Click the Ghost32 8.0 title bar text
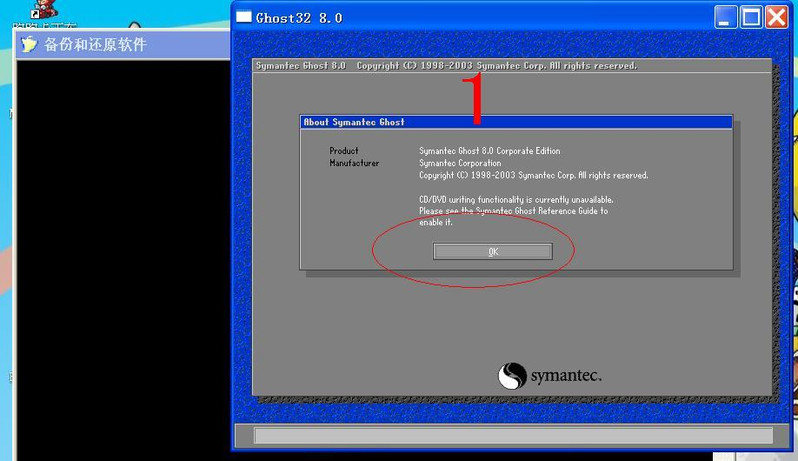The image size is (798, 461). pos(299,18)
